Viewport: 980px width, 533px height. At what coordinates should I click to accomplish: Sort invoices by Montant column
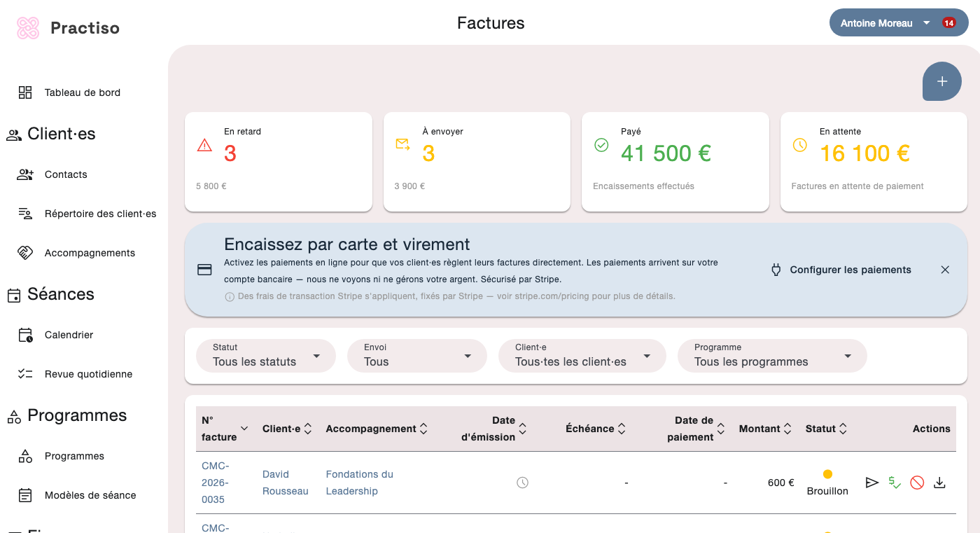tap(765, 428)
